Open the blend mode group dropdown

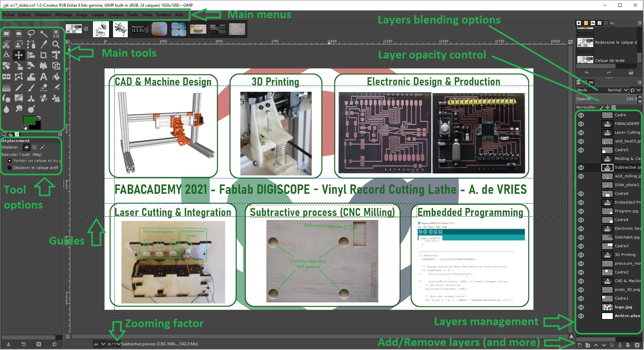(635, 90)
